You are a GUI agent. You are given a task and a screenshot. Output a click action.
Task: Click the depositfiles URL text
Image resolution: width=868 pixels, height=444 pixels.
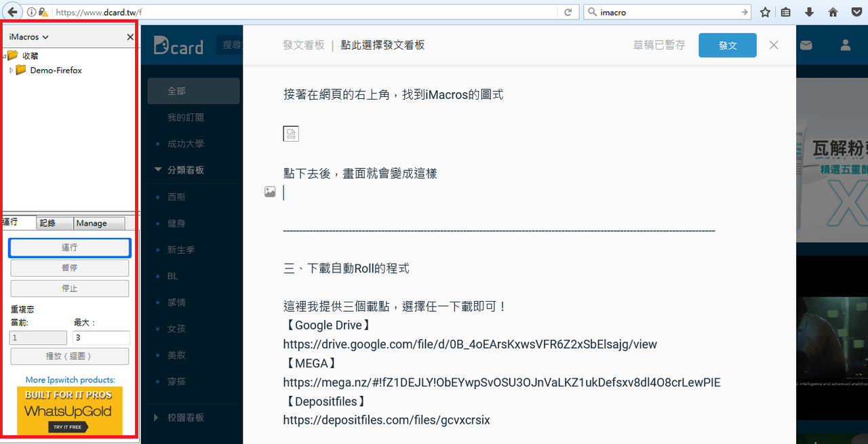pos(387,420)
